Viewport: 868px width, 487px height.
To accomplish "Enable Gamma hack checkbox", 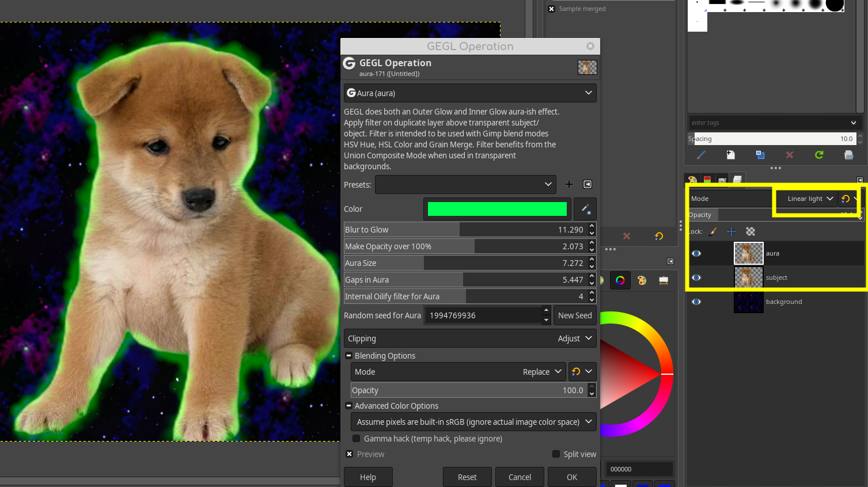I will (x=357, y=439).
